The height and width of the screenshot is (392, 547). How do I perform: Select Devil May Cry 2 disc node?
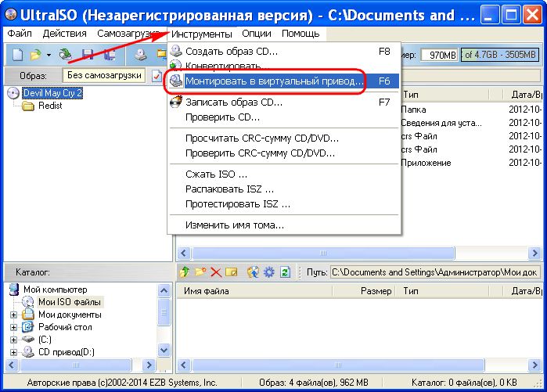point(52,92)
